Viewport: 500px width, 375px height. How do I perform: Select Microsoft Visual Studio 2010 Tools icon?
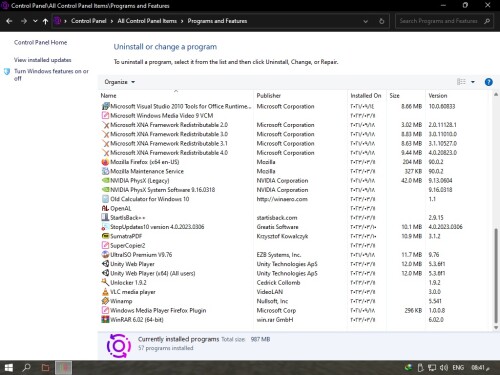coord(105,106)
